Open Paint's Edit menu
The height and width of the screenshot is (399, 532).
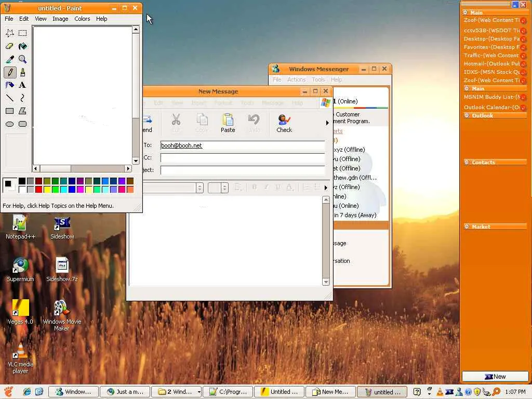(24, 19)
